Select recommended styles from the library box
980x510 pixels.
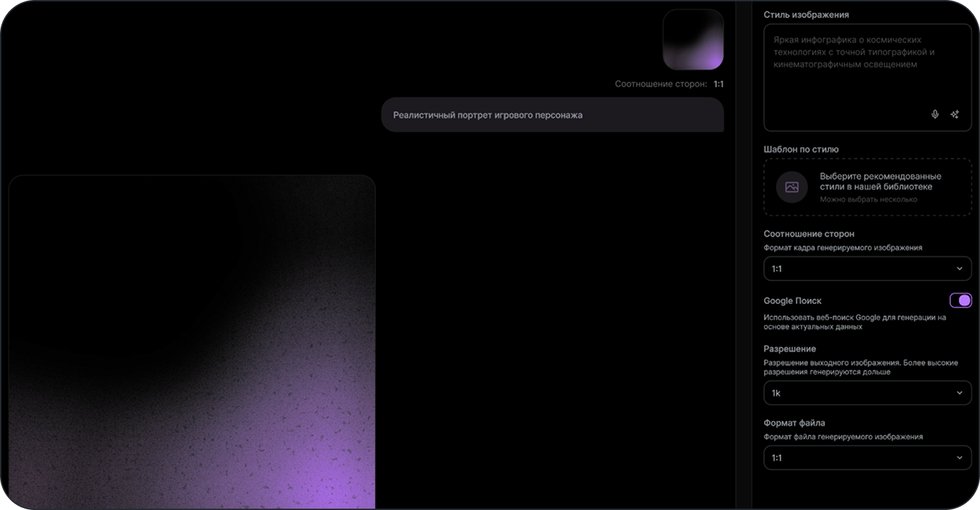pyautogui.click(x=867, y=187)
